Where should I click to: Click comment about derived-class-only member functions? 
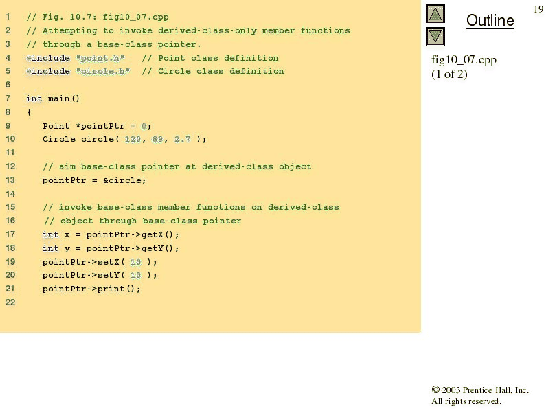pos(188,30)
